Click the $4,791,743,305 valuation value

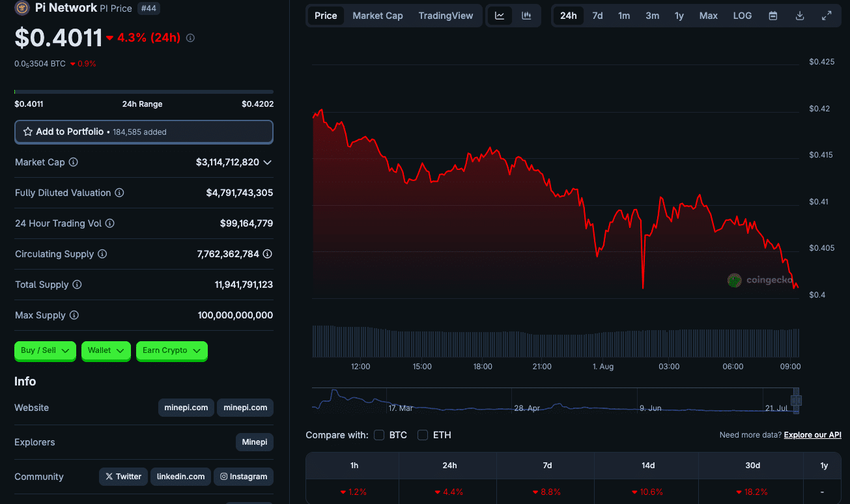coord(240,193)
